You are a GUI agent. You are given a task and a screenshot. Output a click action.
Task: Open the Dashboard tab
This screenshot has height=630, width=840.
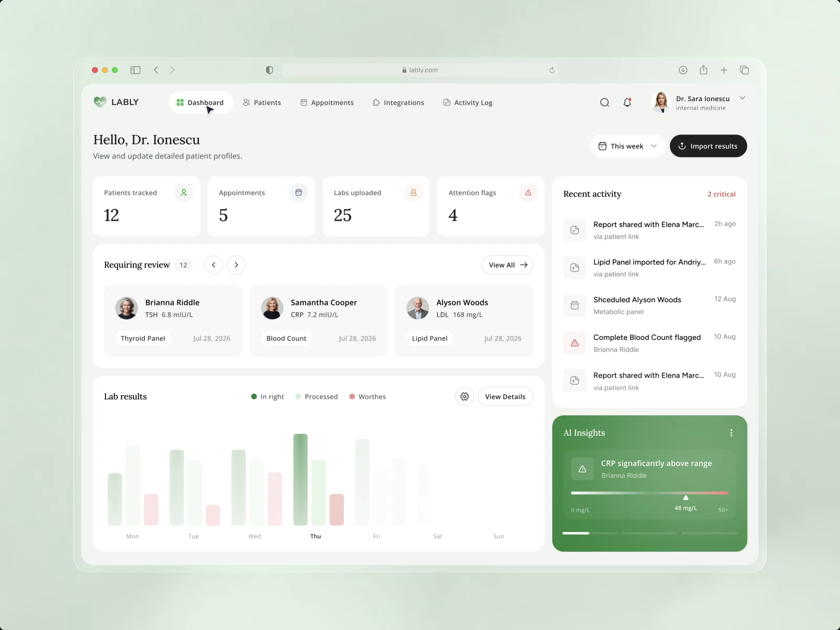(x=201, y=102)
